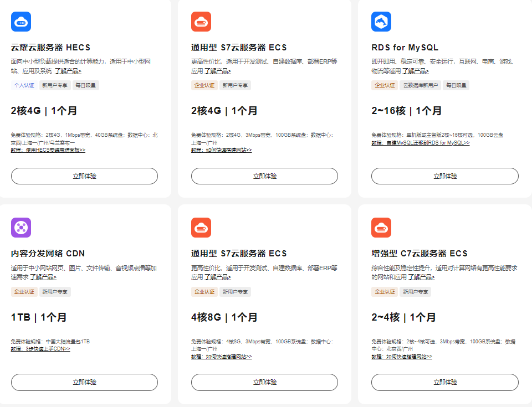Click the 通用型 S7云服务器 ECS title above 2核4G
Screen dimensions: 532x407
click(239, 48)
